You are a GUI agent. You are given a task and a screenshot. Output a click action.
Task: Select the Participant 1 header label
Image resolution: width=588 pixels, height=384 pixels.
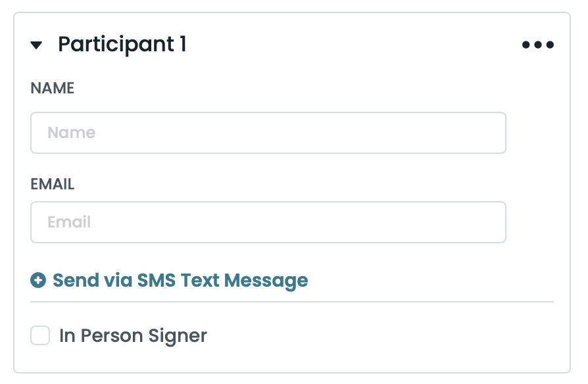pyautogui.click(x=124, y=44)
